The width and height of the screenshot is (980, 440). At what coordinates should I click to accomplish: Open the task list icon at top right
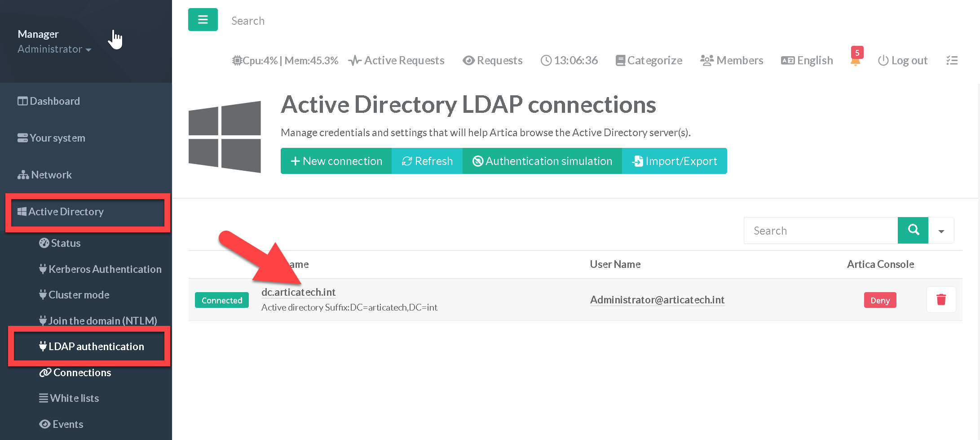pyautogui.click(x=952, y=61)
